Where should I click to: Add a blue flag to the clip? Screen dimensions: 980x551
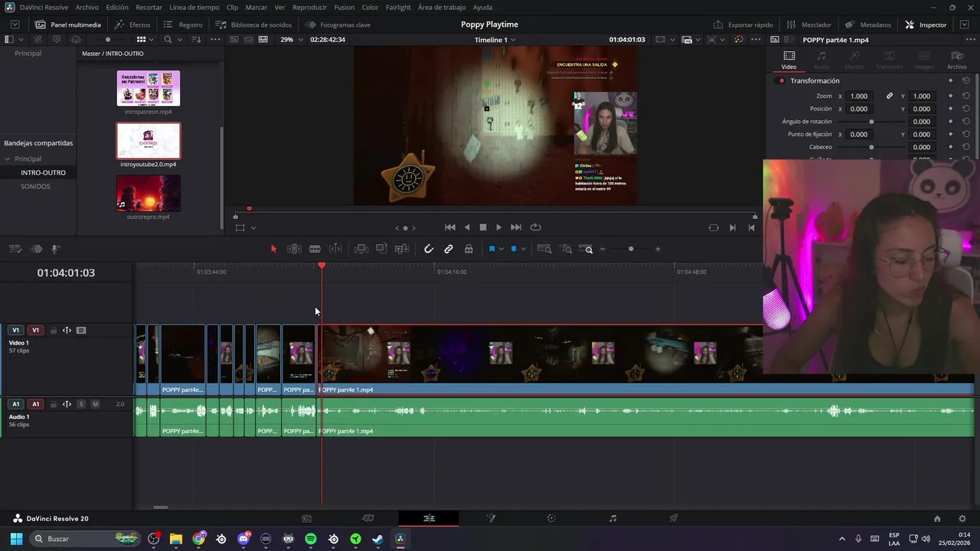(492, 249)
